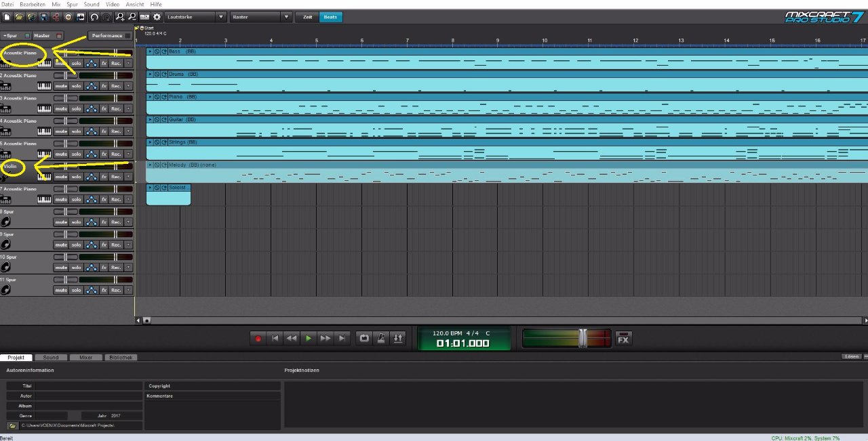Open dropdown arrow next to Rec. on track 5
Viewport: 868px width, 441px height.
(x=128, y=154)
